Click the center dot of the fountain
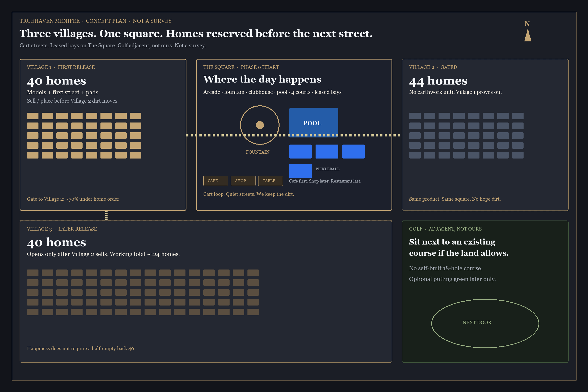 point(260,125)
